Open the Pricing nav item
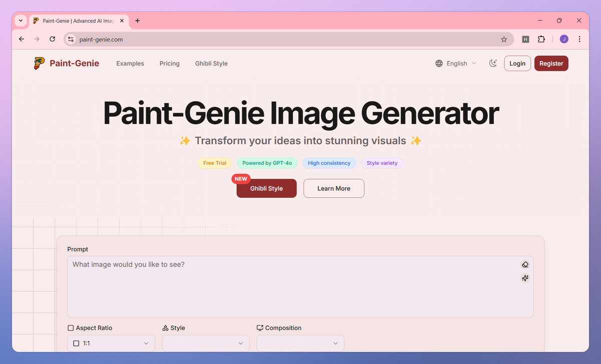The height and width of the screenshot is (364, 601). coord(170,64)
